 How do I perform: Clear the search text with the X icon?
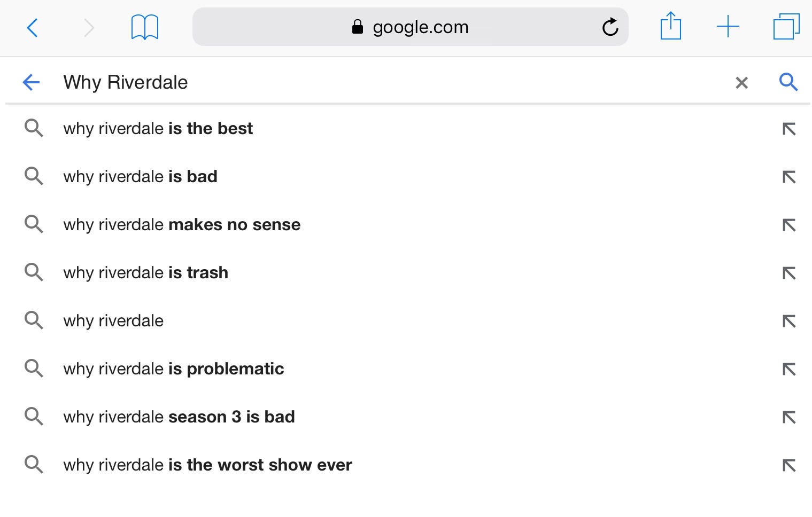[x=741, y=83]
